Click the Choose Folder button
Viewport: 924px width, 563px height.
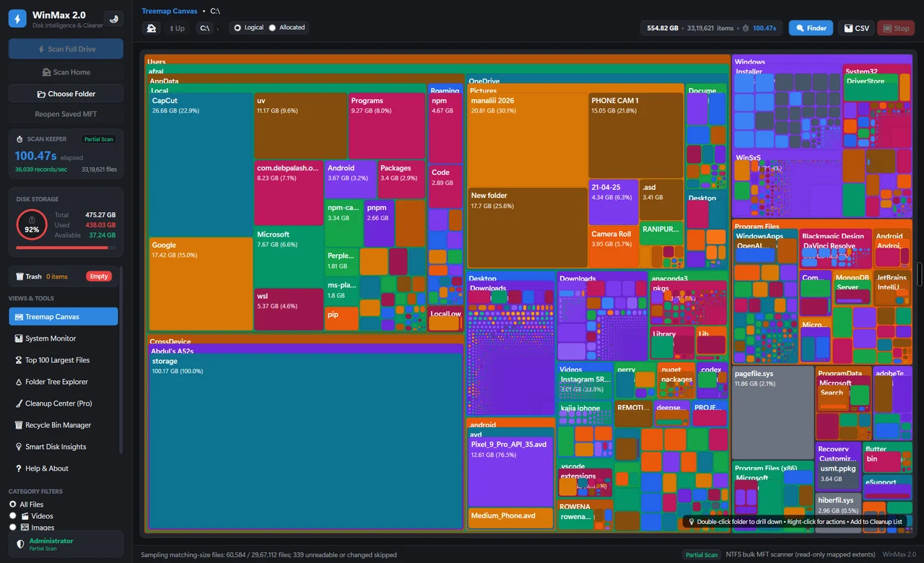click(66, 94)
